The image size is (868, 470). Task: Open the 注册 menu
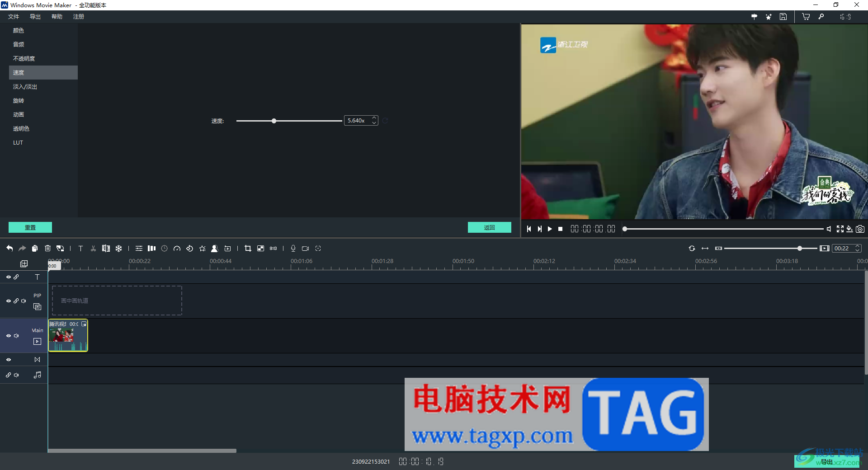click(79, 17)
